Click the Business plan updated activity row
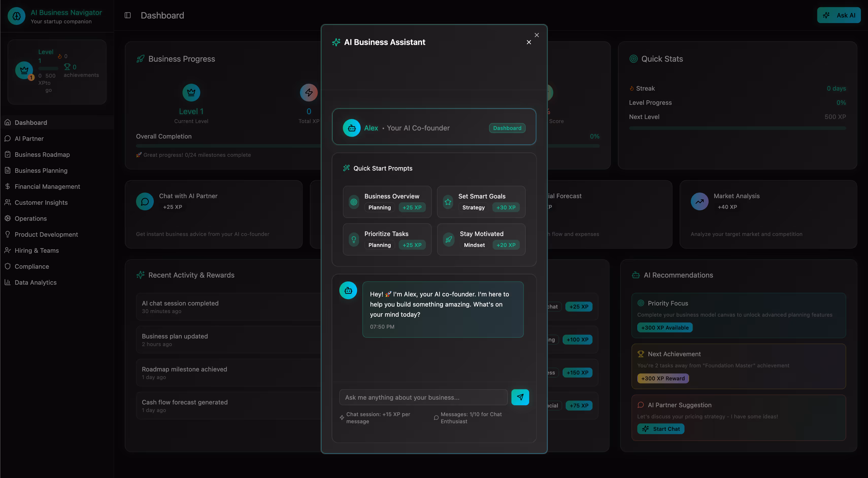Viewport: 868px width, 478px height. click(228, 339)
